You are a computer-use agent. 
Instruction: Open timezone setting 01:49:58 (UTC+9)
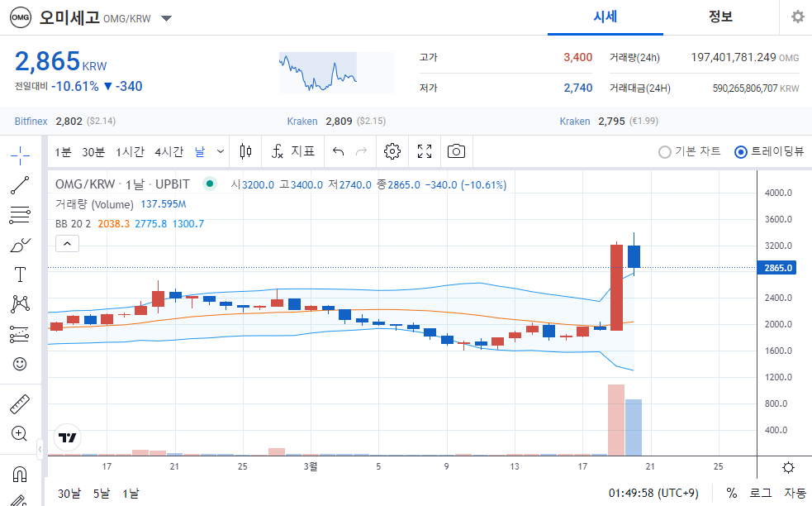[653, 493]
